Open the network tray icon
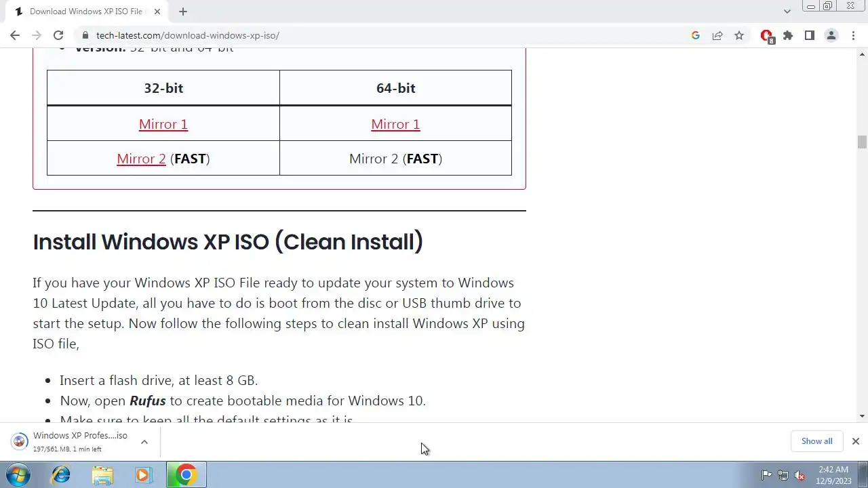The width and height of the screenshot is (868, 488). [x=783, y=475]
